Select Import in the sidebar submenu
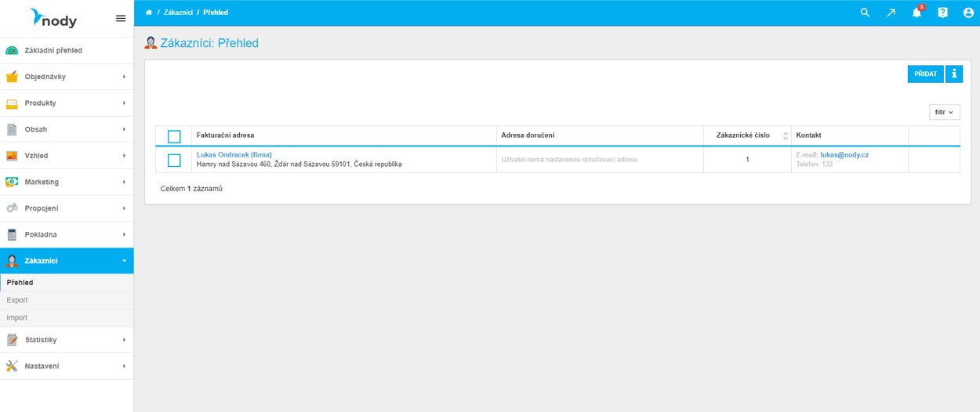This screenshot has height=412, width=980. tap(17, 318)
